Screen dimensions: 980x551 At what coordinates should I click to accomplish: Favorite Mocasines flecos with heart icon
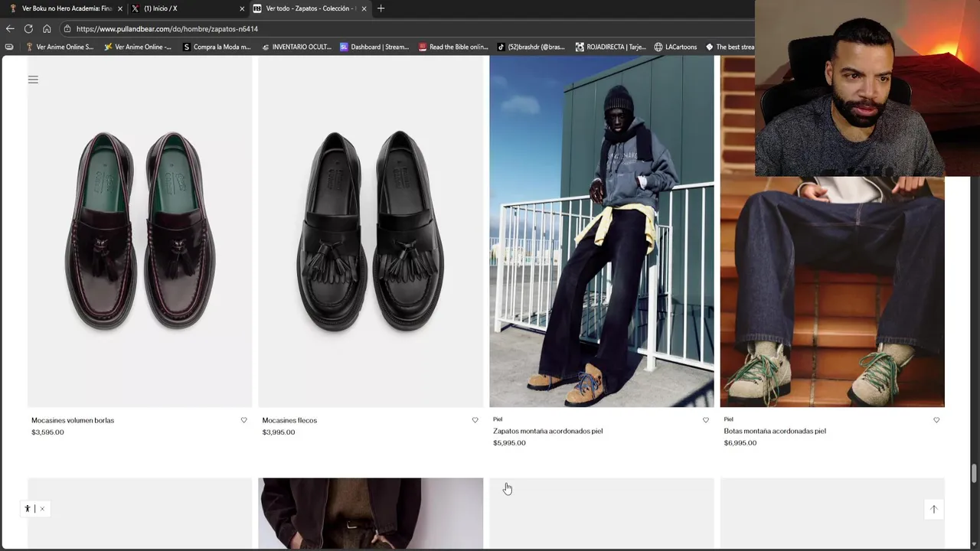click(475, 420)
